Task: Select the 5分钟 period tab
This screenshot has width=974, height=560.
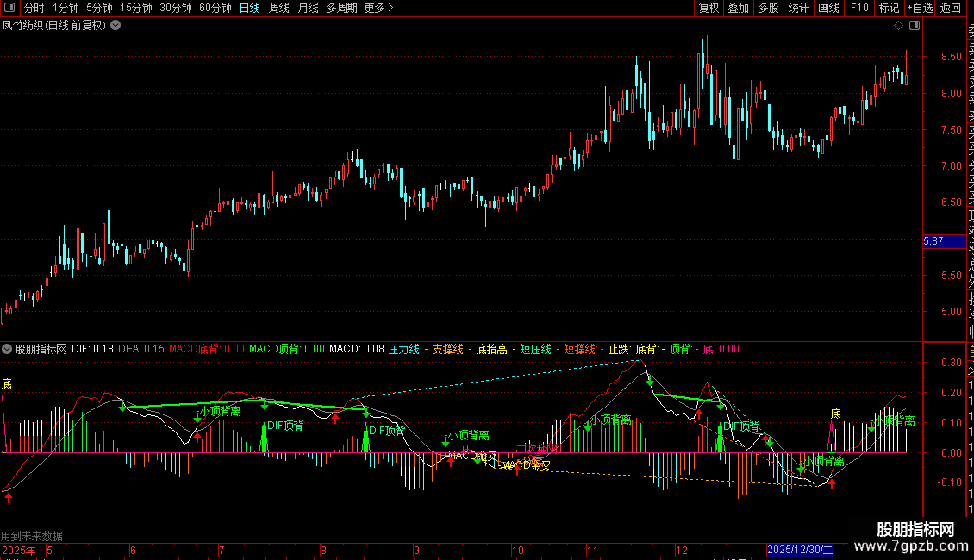Action: coord(99,8)
